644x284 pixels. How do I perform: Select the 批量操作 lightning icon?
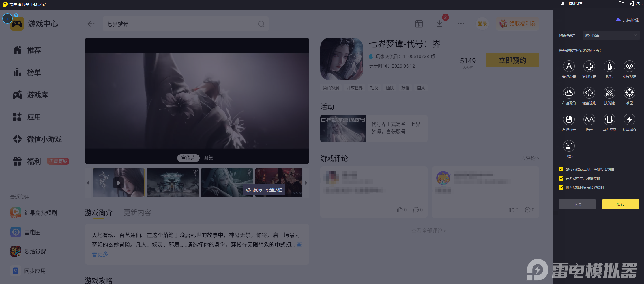[629, 119]
